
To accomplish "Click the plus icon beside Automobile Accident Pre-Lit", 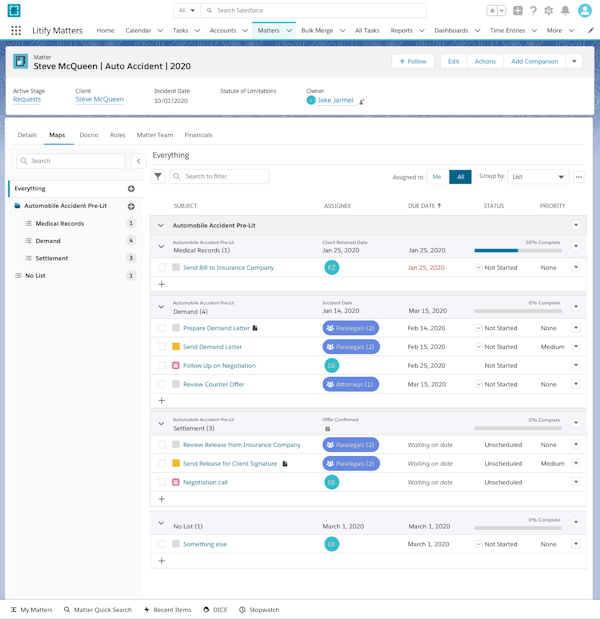I will tap(131, 206).
